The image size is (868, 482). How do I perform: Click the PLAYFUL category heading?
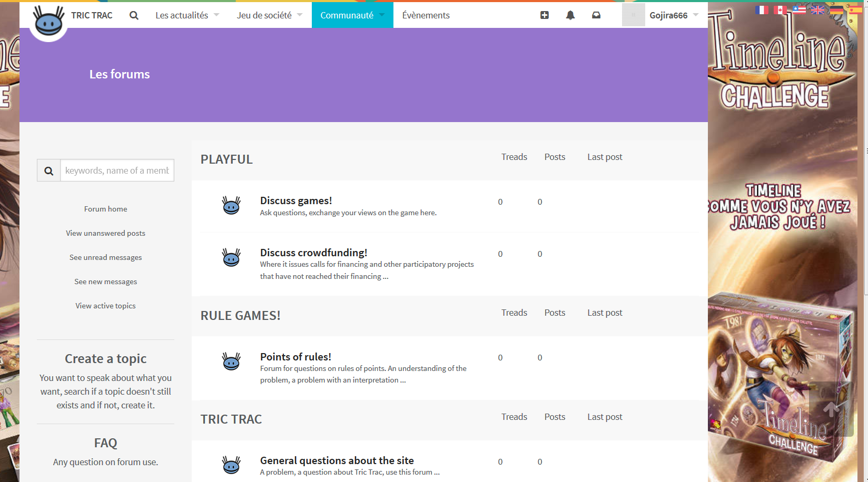(226, 159)
